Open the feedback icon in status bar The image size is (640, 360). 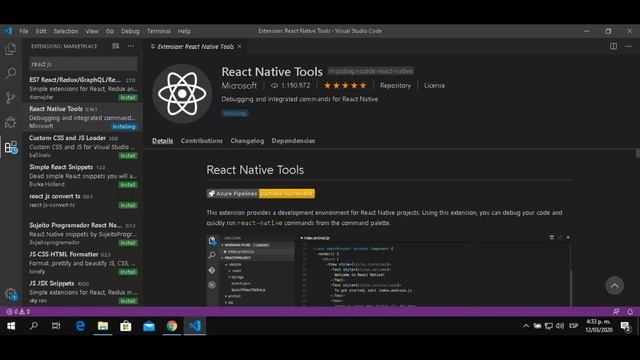click(x=616, y=311)
